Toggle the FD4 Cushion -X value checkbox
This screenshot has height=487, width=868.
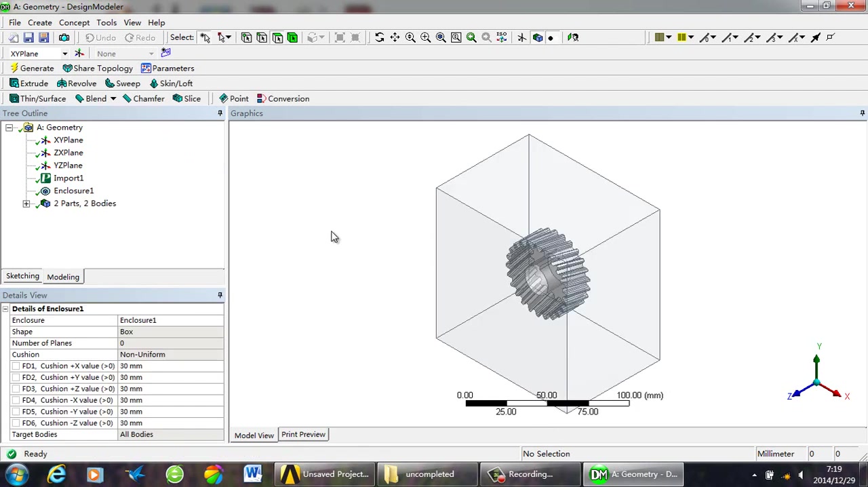[x=16, y=400]
